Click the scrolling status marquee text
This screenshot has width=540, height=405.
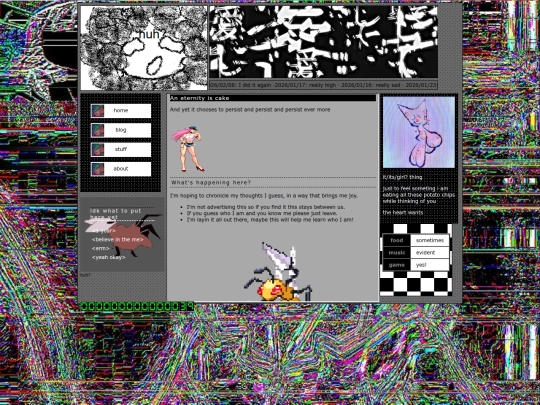click(x=324, y=85)
